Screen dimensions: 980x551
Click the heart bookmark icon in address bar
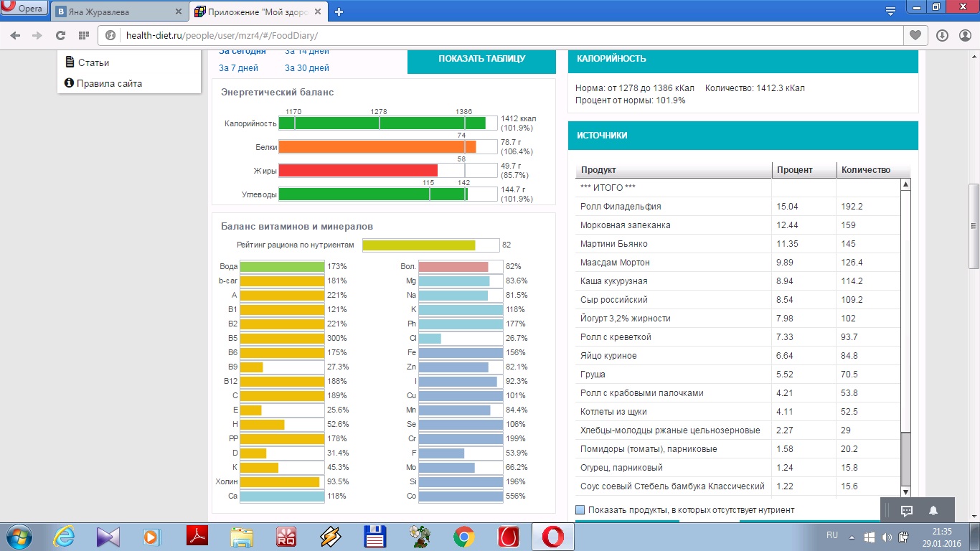pyautogui.click(x=915, y=35)
